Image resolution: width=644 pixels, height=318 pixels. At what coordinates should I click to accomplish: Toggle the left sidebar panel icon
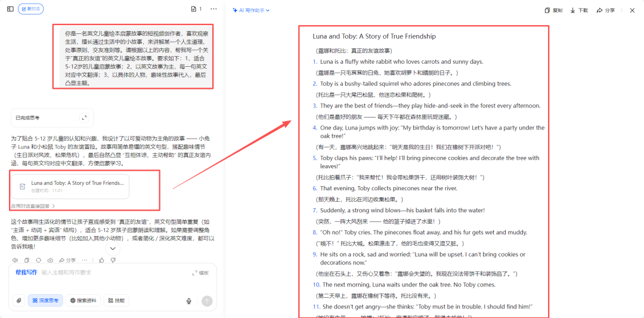click(x=10, y=9)
